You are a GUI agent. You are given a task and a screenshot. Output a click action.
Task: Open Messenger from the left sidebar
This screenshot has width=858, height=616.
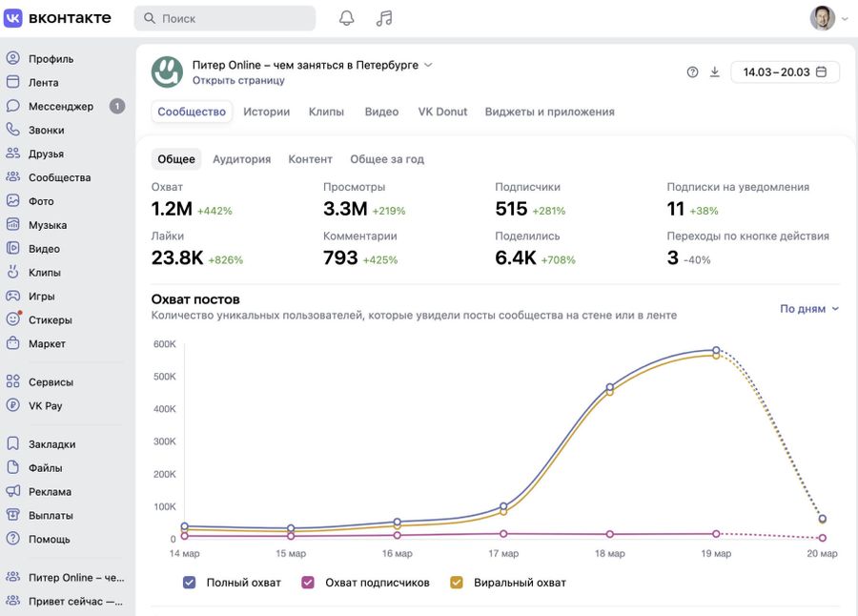click(x=61, y=107)
